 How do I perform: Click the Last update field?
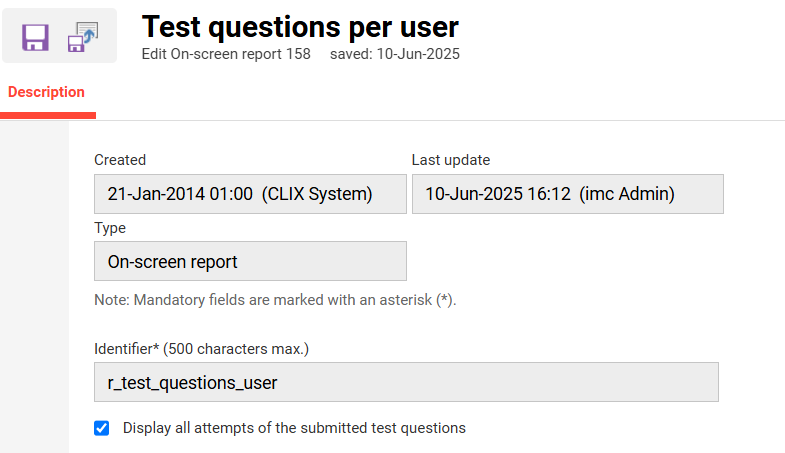click(x=567, y=194)
